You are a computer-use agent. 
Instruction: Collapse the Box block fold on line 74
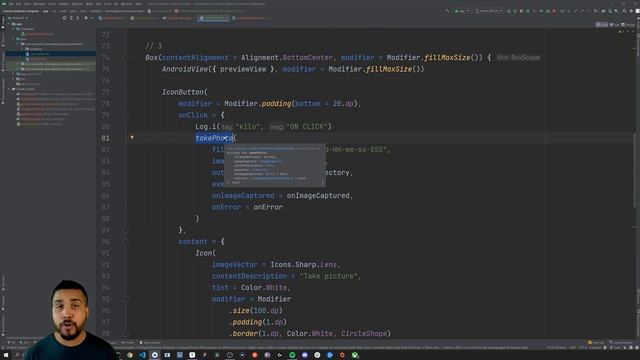point(127,58)
